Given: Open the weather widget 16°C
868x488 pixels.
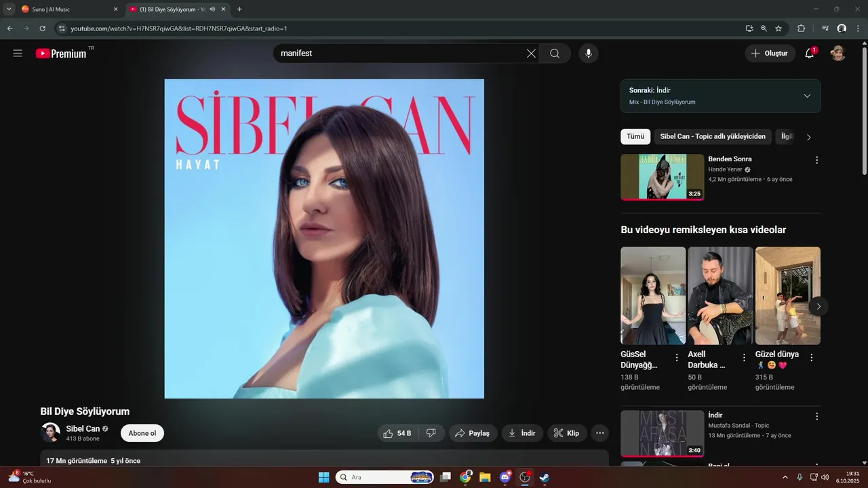Looking at the screenshot, I should [28, 477].
